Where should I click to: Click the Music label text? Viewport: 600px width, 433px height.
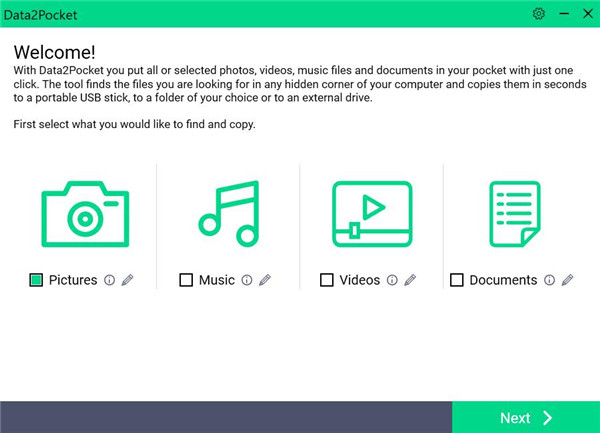[217, 280]
